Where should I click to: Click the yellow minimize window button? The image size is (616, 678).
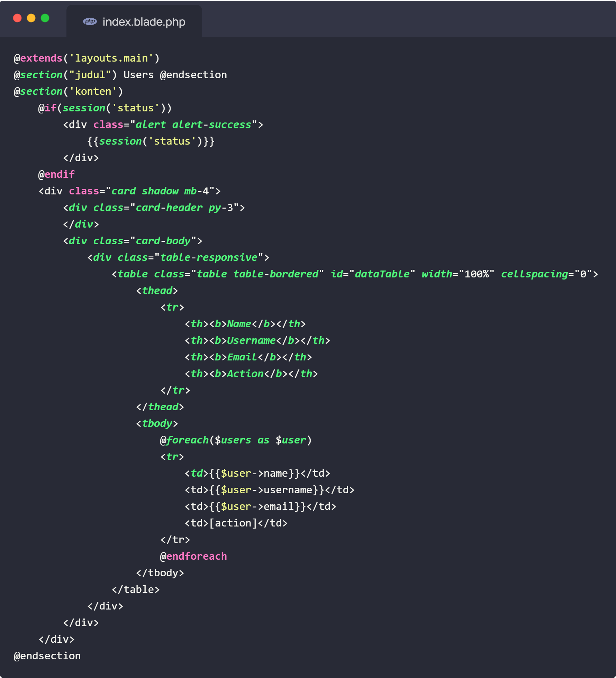[31, 18]
